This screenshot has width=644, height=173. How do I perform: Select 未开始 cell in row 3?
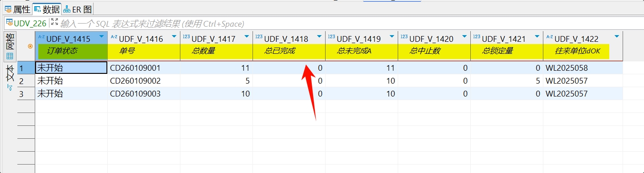click(x=71, y=94)
